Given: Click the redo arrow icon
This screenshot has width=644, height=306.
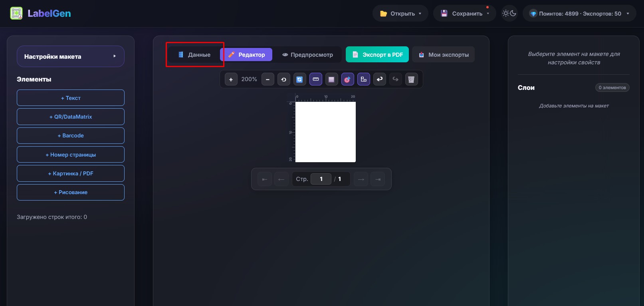Looking at the screenshot, I should (395, 79).
